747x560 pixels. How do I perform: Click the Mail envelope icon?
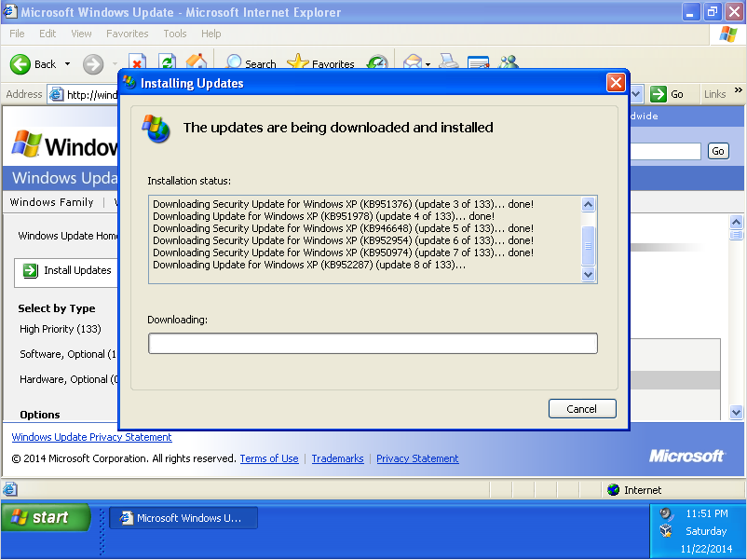pos(413,61)
